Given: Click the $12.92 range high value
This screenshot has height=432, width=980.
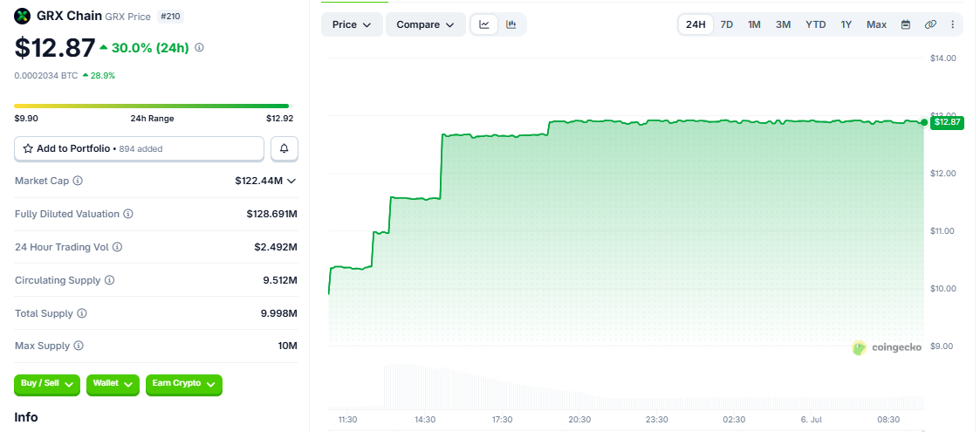Looking at the screenshot, I should (279, 118).
